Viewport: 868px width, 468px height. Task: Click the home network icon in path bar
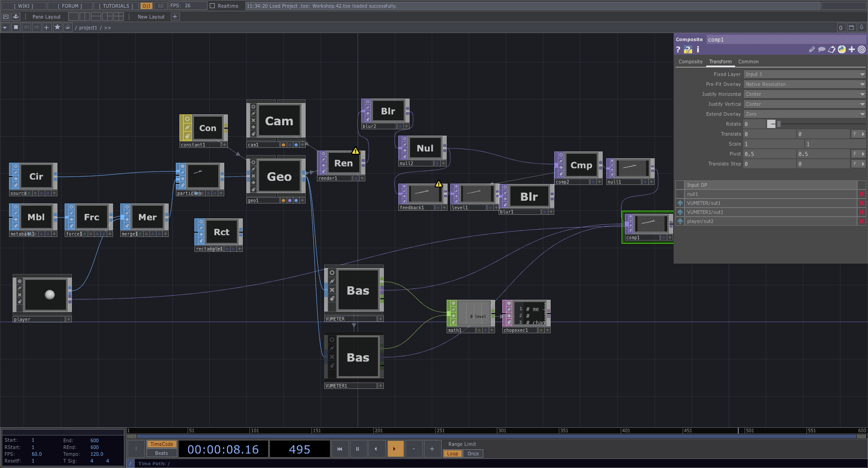click(68, 28)
